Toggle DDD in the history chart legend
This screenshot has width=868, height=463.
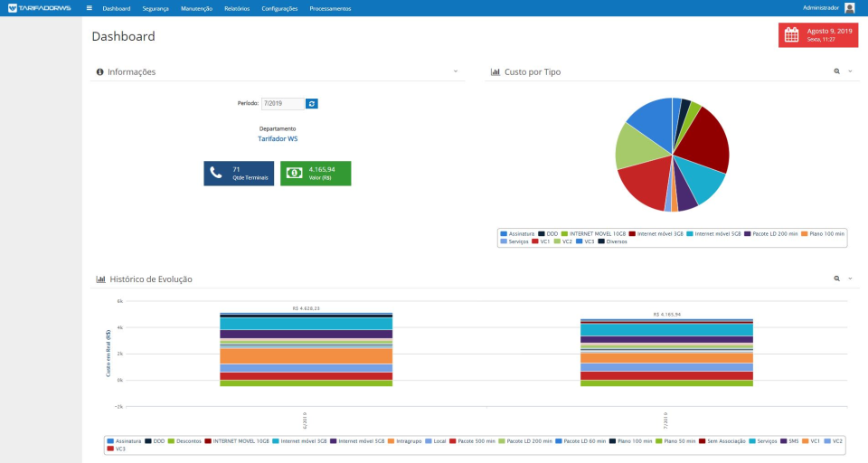click(x=155, y=441)
